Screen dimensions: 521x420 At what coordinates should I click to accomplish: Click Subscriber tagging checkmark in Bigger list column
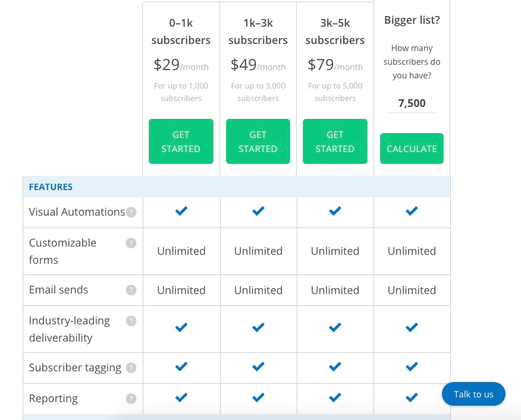coord(412,367)
